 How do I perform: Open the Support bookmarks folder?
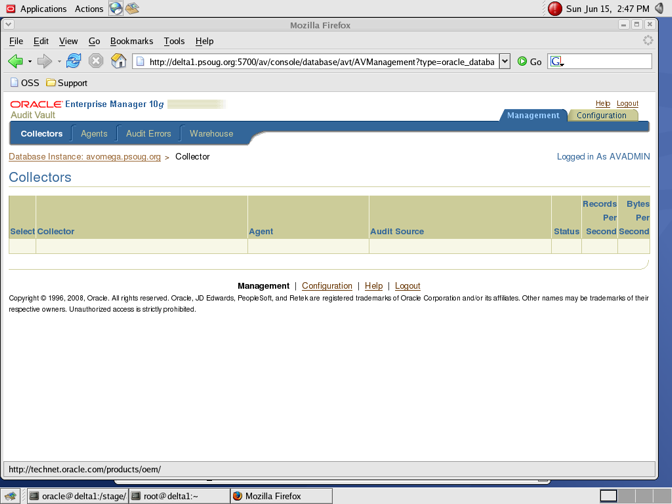67,83
